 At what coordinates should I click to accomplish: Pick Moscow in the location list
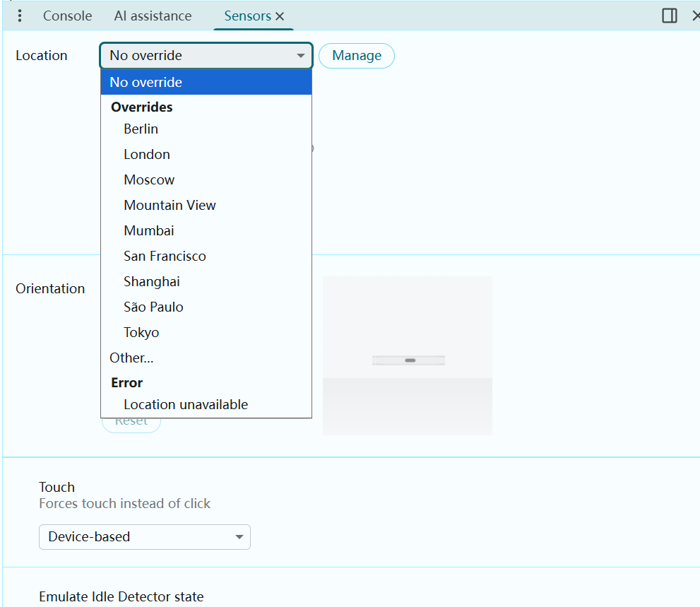click(x=149, y=179)
